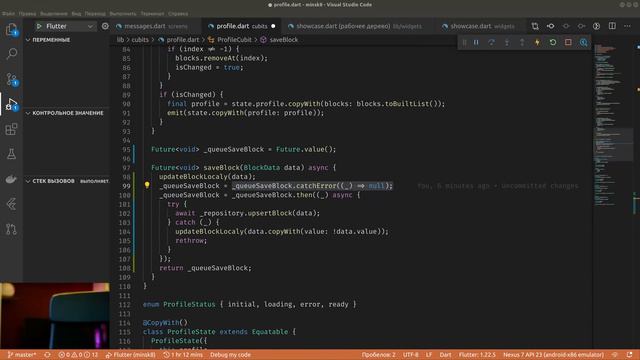640x360 pixels.
Task: Step over in debug toolbar
Action: pyautogui.click(x=491, y=42)
